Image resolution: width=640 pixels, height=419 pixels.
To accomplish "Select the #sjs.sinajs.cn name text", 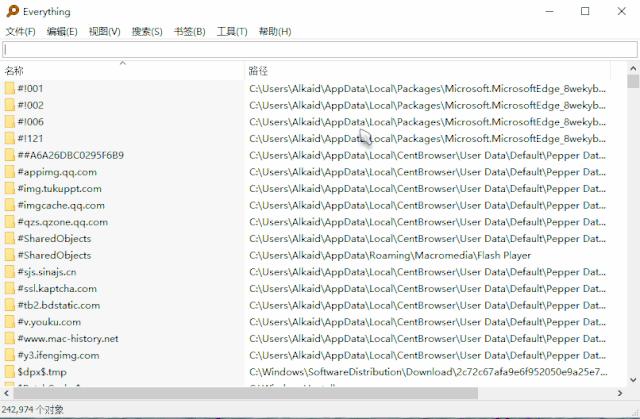I will [x=47, y=272].
